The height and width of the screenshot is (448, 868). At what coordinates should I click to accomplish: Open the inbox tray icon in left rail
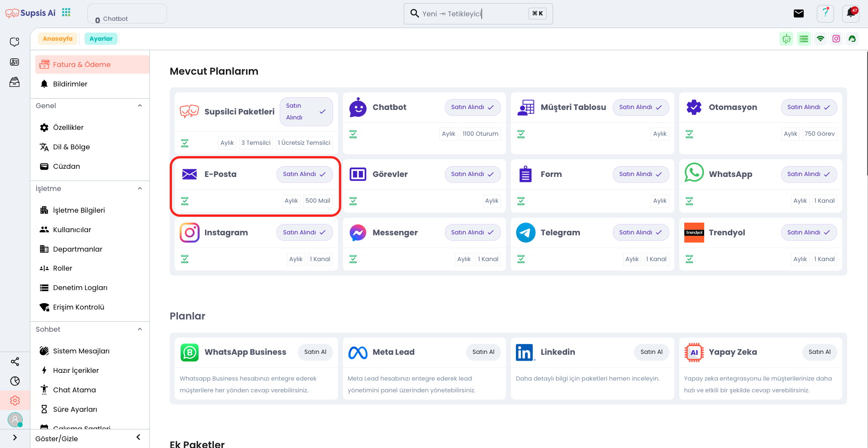pyautogui.click(x=14, y=82)
